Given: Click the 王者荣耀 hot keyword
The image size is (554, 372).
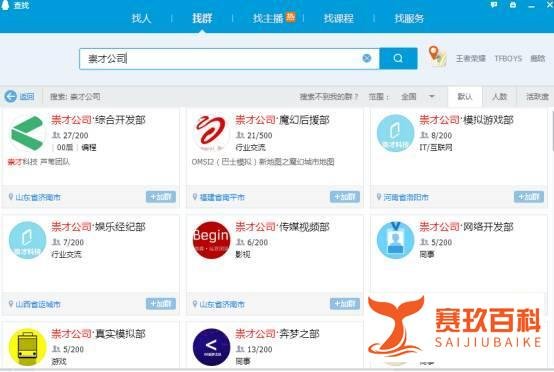Looking at the screenshot, I should point(471,59).
